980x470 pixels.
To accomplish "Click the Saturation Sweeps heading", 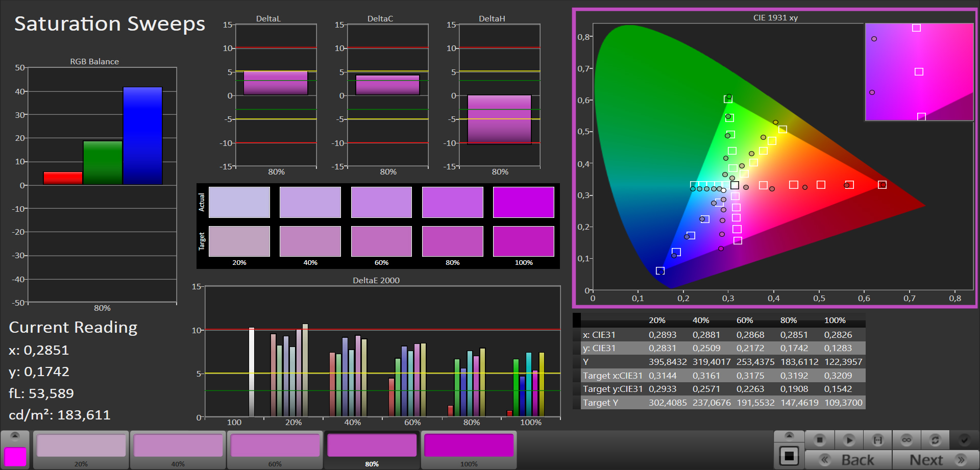I will pos(110,23).
